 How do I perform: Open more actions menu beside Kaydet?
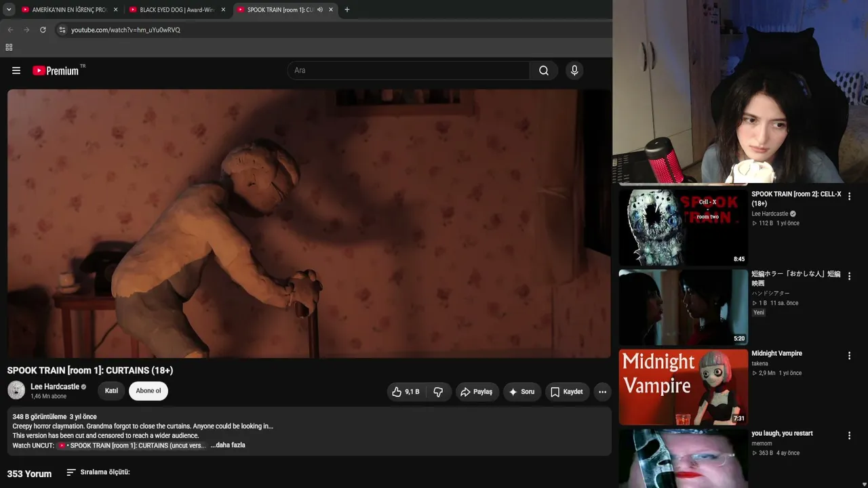pyautogui.click(x=602, y=392)
